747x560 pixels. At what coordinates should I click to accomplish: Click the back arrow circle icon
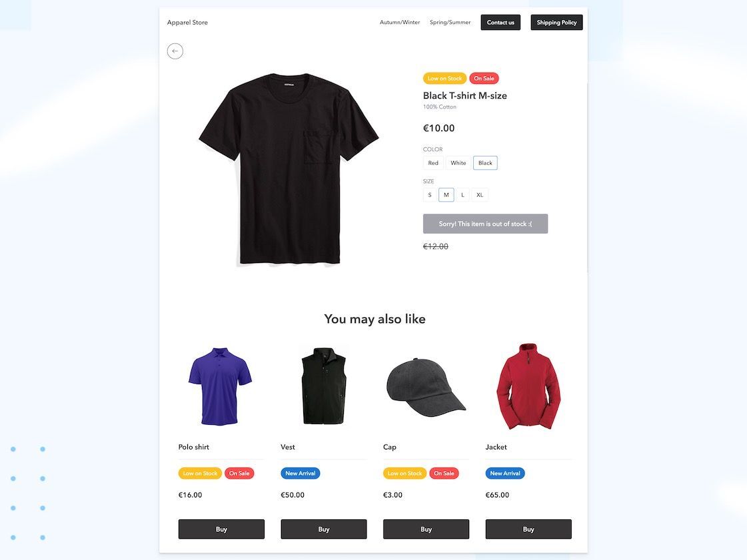175,51
